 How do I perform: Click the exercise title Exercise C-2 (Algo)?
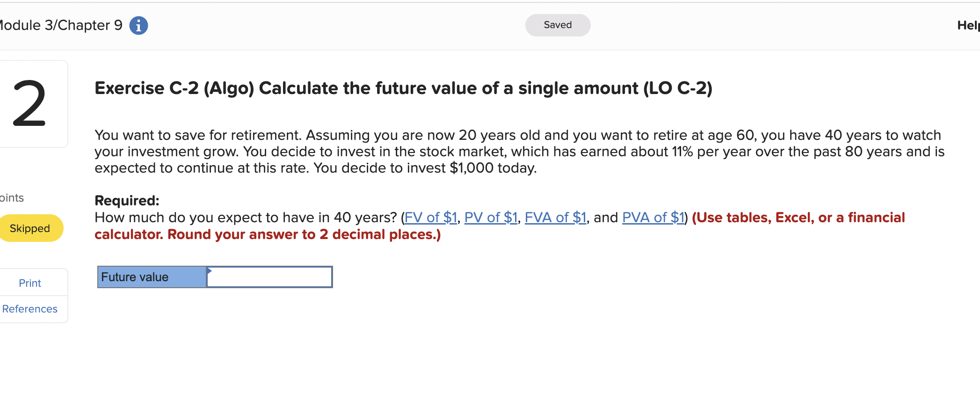[402, 88]
